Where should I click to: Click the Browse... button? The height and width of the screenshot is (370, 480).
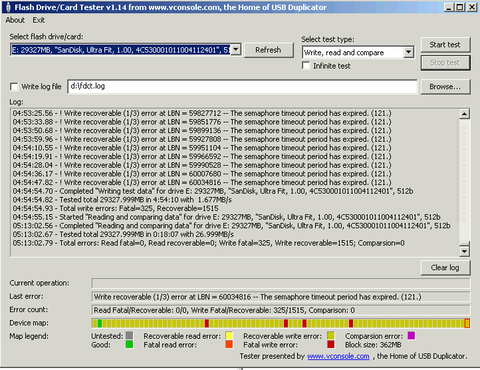coord(445,87)
